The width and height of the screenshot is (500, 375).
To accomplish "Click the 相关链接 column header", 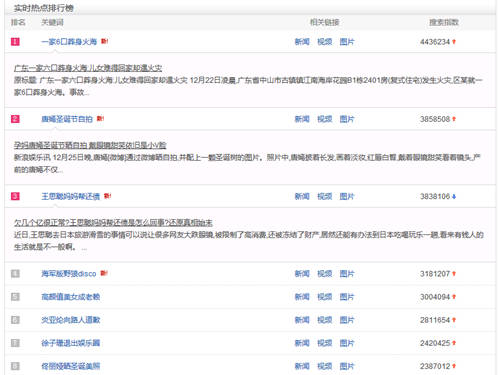I will pos(325,22).
